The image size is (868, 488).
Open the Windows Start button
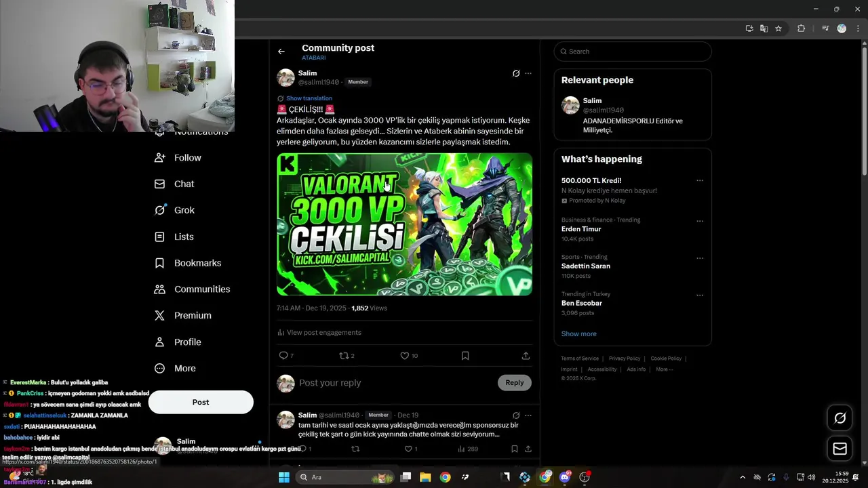click(x=284, y=477)
